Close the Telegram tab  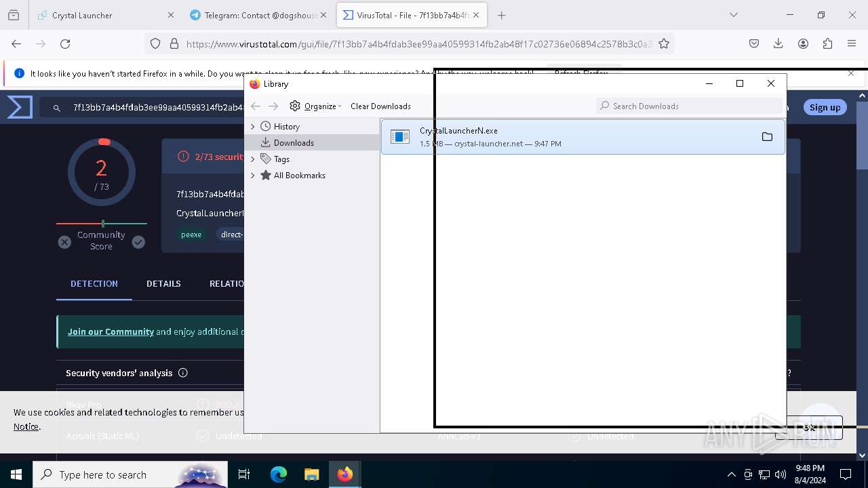tap(323, 15)
